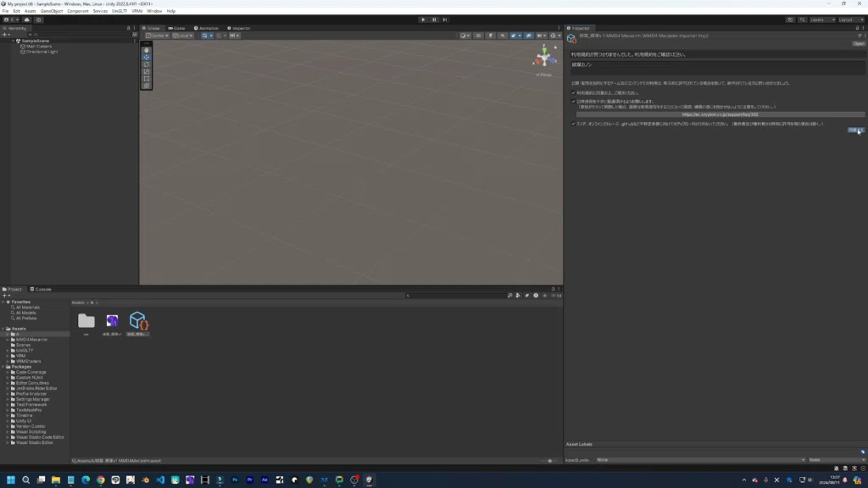Open the Layers dropdown

[x=822, y=20]
